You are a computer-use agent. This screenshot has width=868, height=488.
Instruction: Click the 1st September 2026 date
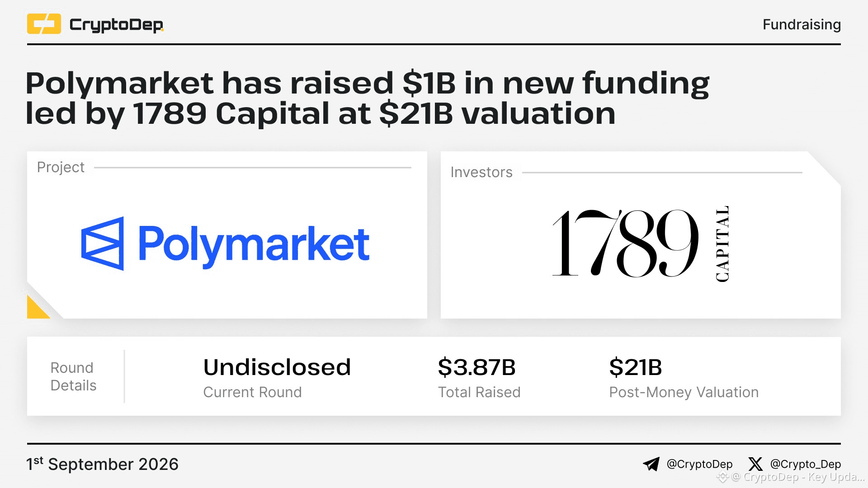103,464
